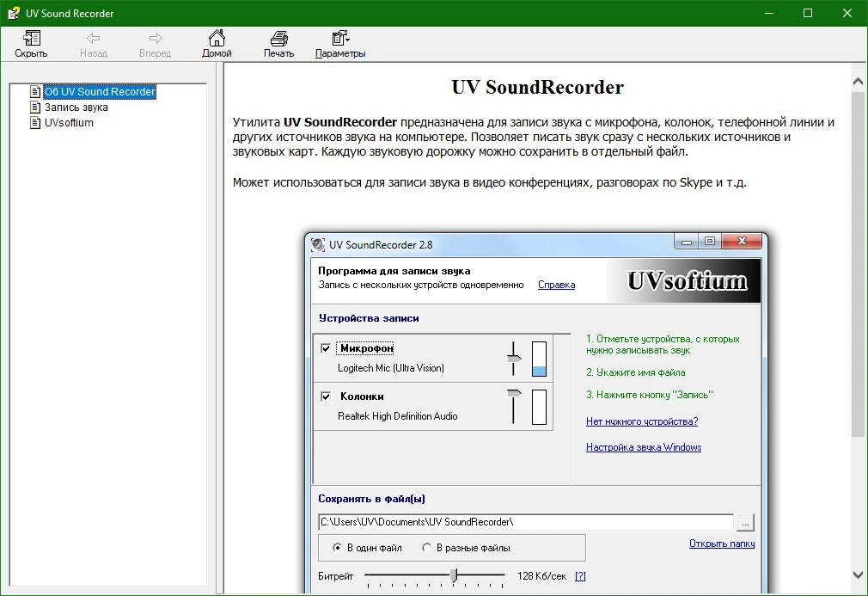The width and height of the screenshot is (868, 596).
Task: Click the content pane vertical scrollbar thumb
Action: 858,265
